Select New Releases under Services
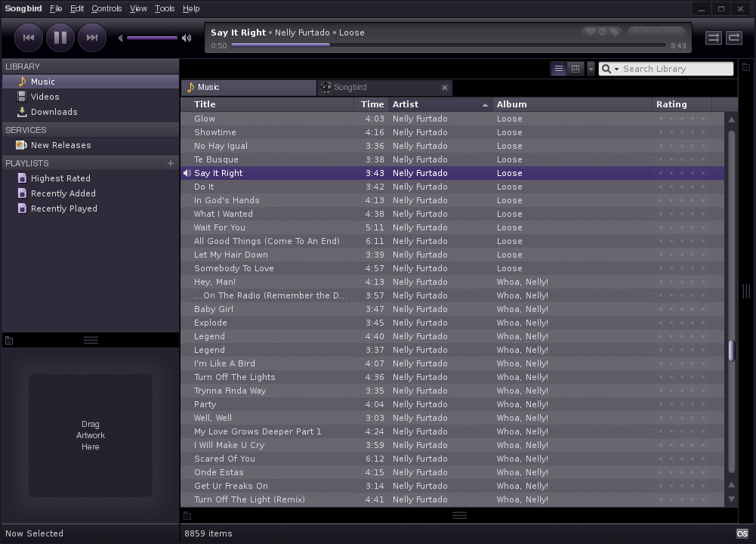Image resolution: width=756 pixels, height=544 pixels. 60,145
